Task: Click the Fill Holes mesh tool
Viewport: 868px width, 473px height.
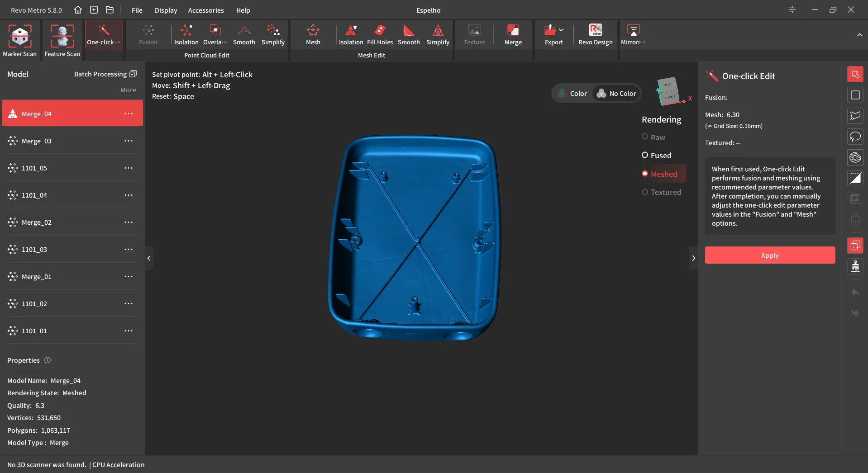Action: click(380, 35)
